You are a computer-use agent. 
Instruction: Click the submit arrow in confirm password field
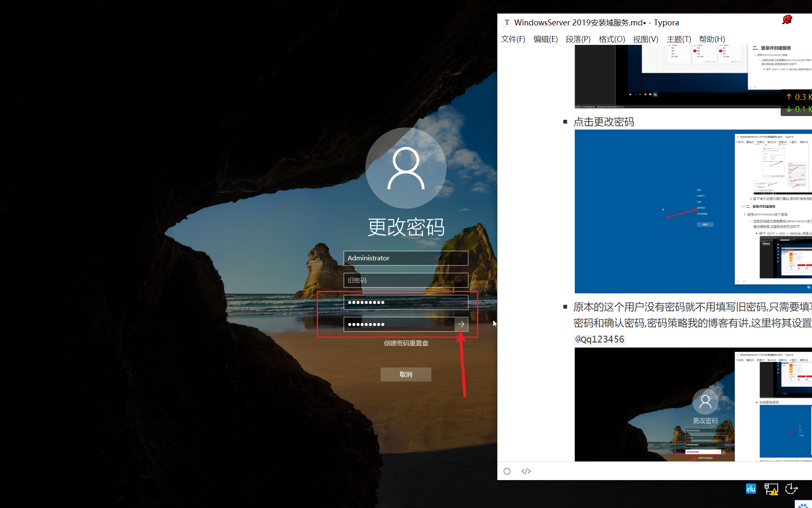pos(461,324)
